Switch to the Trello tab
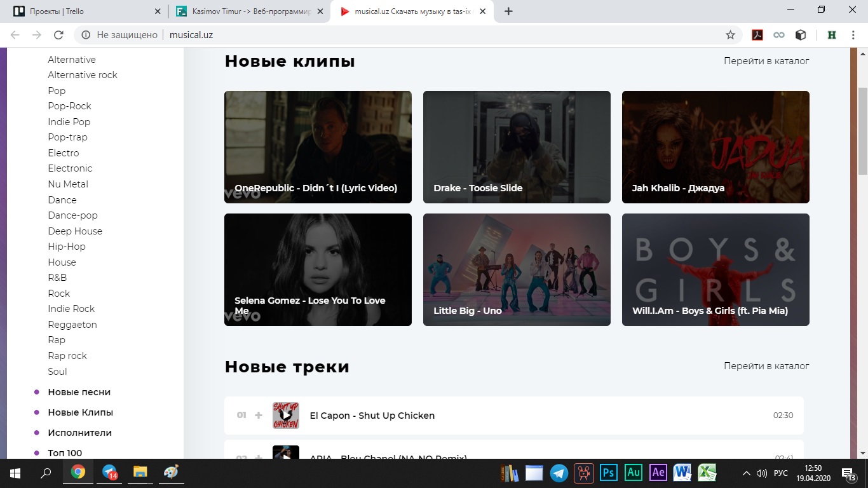 [x=83, y=11]
